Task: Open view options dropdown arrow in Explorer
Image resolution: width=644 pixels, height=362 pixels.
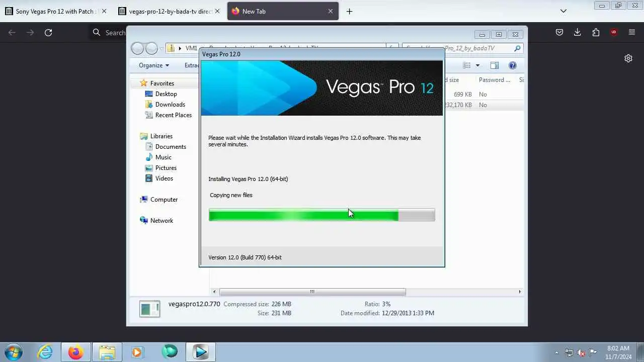Action: (x=477, y=65)
